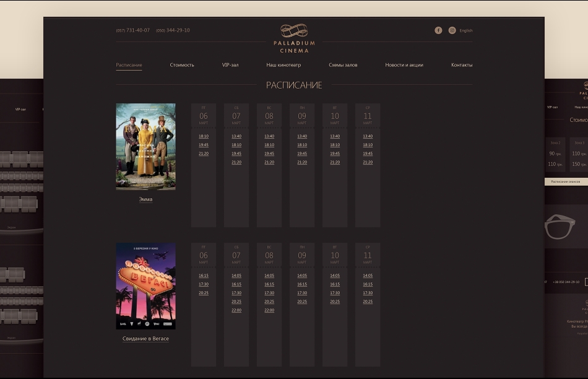The width and height of the screenshot is (588, 379).
Task: Book Эмма at 13:40 on March 07
Action: 236,136
